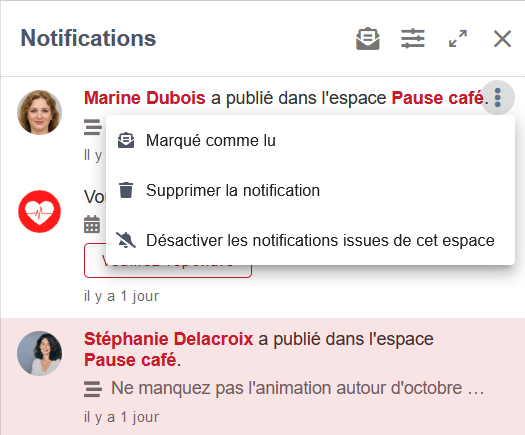Click the red outlined button under health notification

coord(168,261)
